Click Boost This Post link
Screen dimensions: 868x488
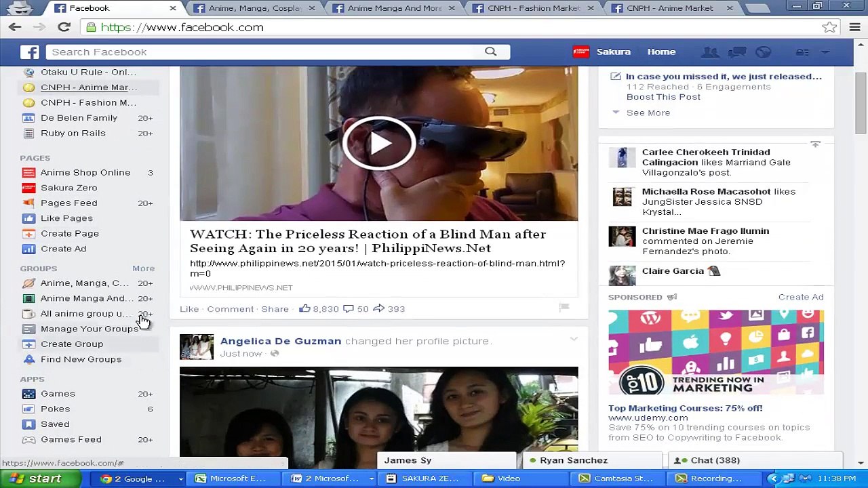tap(663, 97)
